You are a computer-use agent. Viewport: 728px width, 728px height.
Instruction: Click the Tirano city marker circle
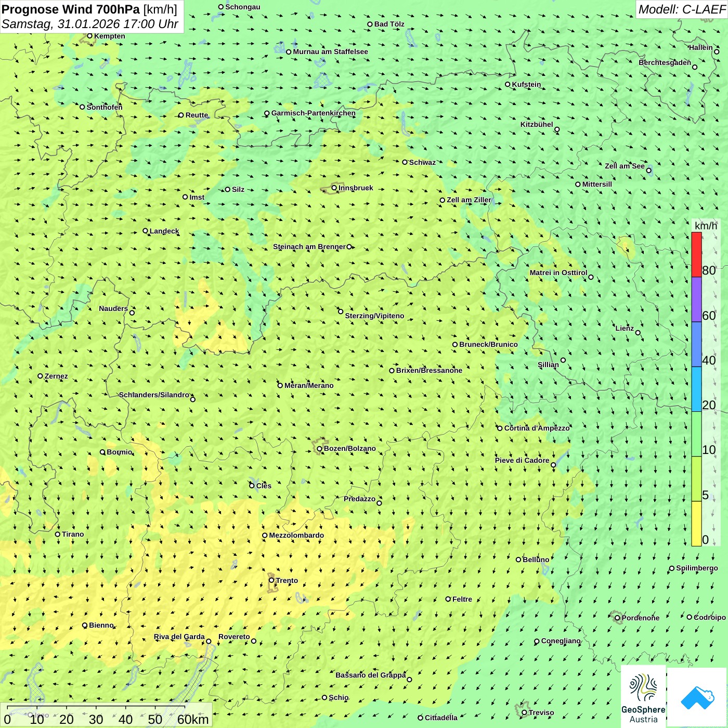[x=58, y=534]
